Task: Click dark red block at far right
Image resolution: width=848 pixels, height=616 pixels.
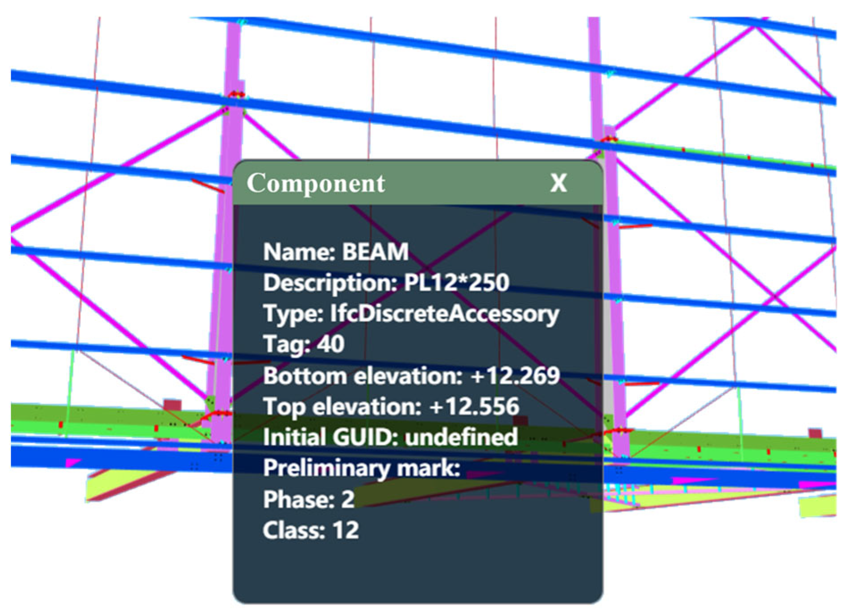Action: pyautogui.click(x=815, y=433)
